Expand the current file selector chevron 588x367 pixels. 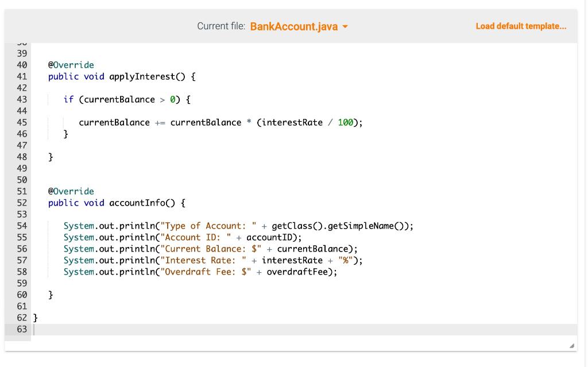pyautogui.click(x=345, y=26)
